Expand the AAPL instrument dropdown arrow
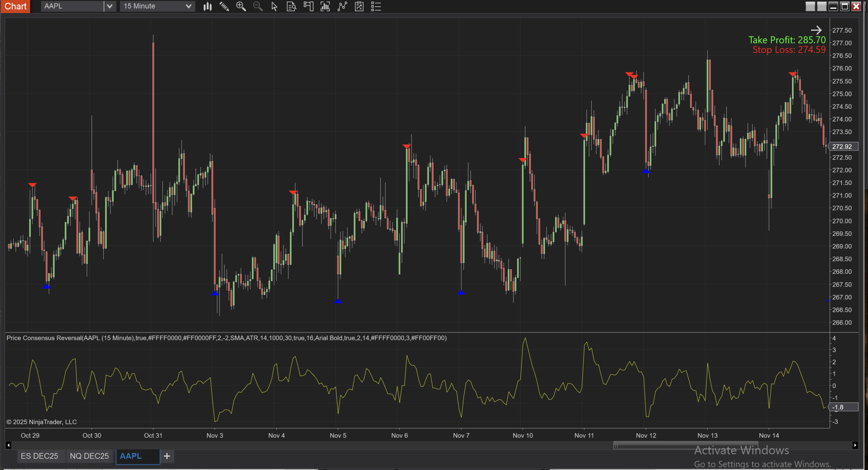The image size is (868, 470). [x=110, y=6]
